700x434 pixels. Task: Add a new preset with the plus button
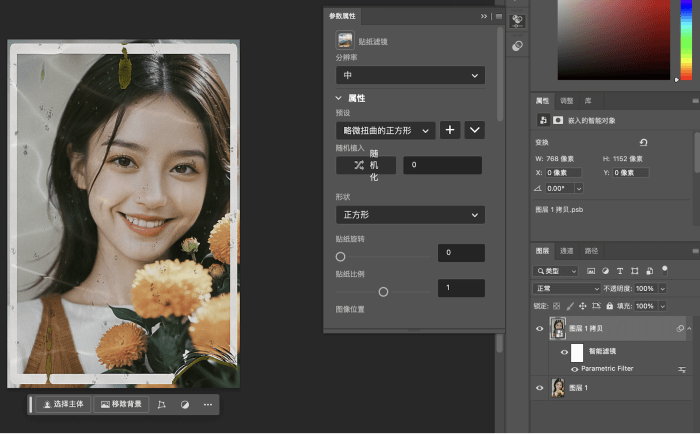point(450,130)
